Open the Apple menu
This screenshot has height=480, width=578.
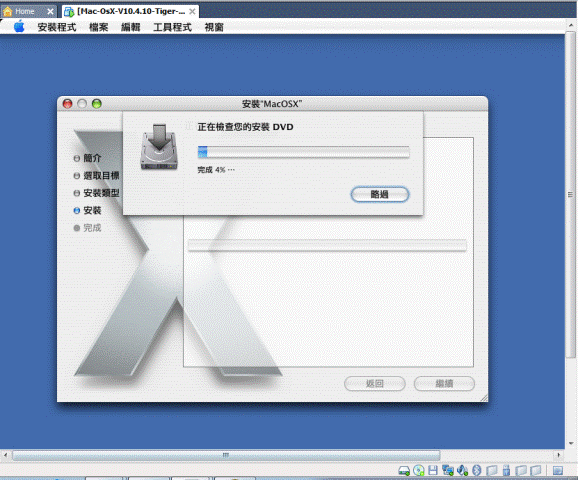[x=19, y=27]
